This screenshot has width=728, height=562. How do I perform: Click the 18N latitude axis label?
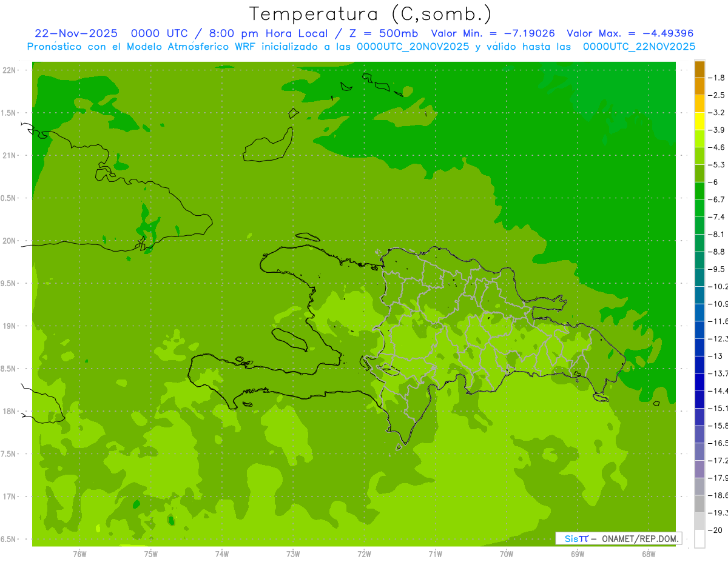10,411
